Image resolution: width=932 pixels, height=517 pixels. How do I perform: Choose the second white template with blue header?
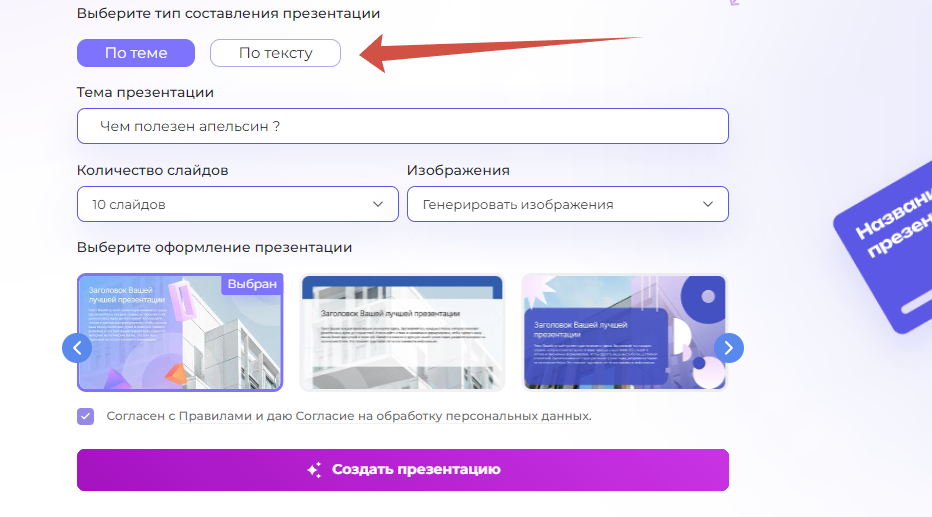point(402,332)
